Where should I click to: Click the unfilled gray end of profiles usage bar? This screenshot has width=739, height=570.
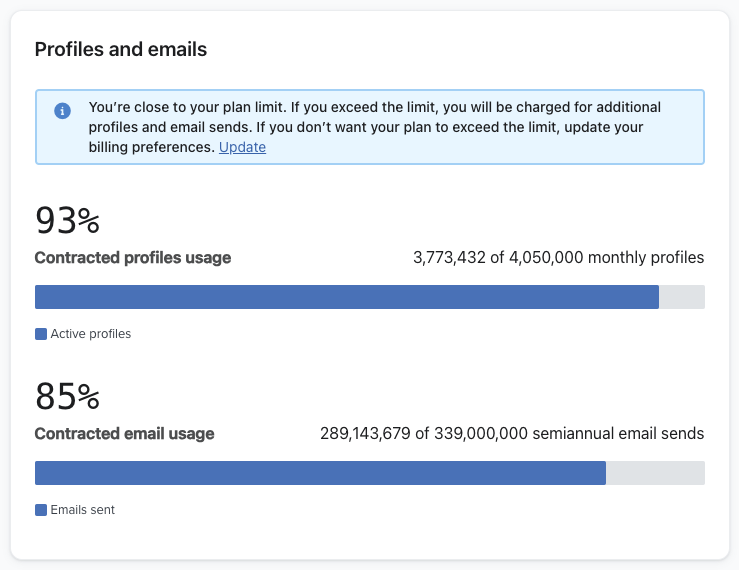(x=682, y=297)
